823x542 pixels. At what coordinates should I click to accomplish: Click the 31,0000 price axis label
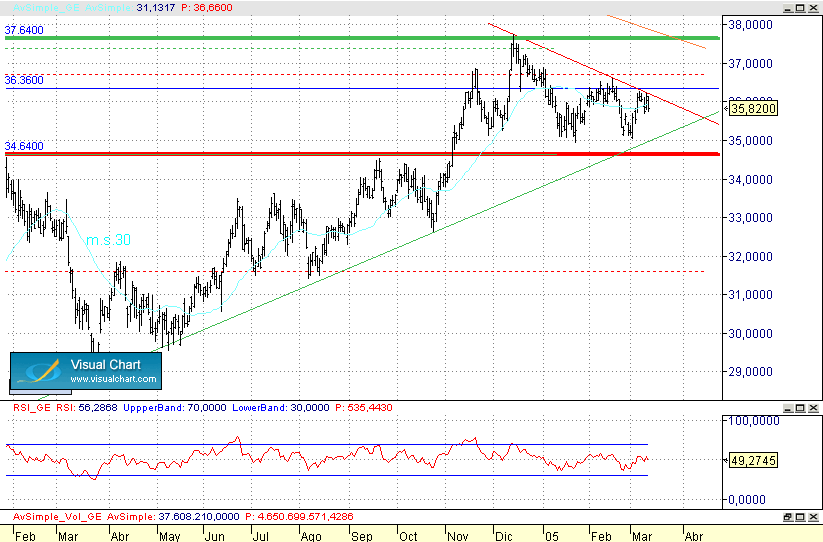751,295
